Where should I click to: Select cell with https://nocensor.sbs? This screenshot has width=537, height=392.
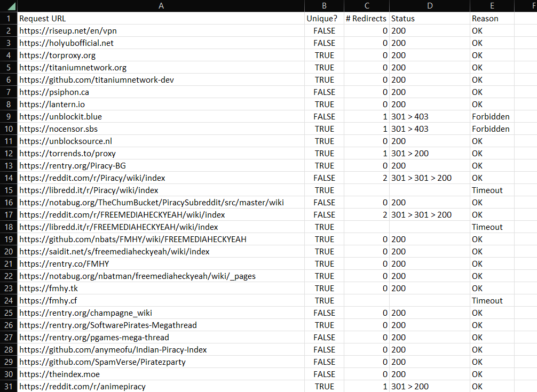tap(161, 129)
